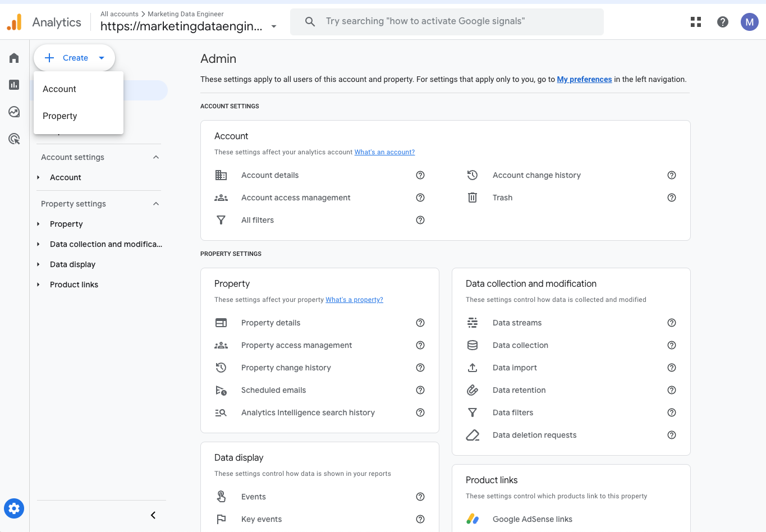The height and width of the screenshot is (532, 766).
Task: Click the What's a property? link
Action: (354, 300)
